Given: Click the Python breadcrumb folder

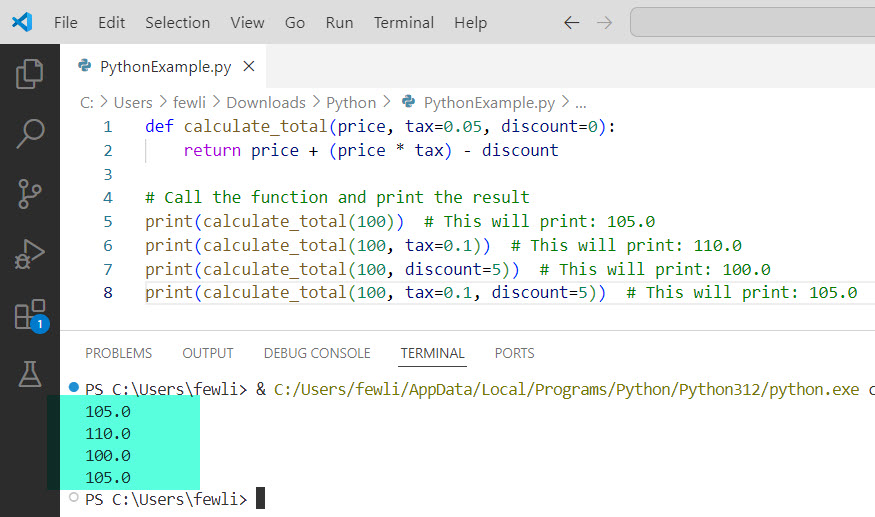Looking at the screenshot, I should tap(351, 103).
